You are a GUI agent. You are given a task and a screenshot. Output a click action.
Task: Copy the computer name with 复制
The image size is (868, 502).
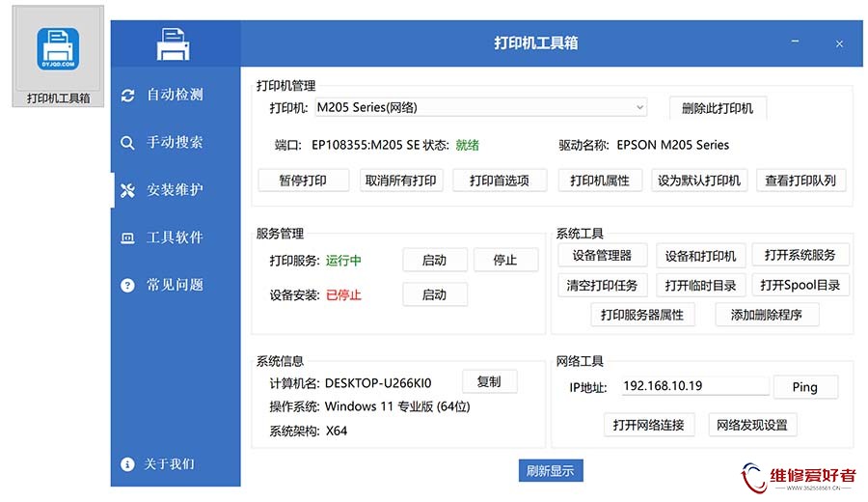pyautogui.click(x=489, y=381)
